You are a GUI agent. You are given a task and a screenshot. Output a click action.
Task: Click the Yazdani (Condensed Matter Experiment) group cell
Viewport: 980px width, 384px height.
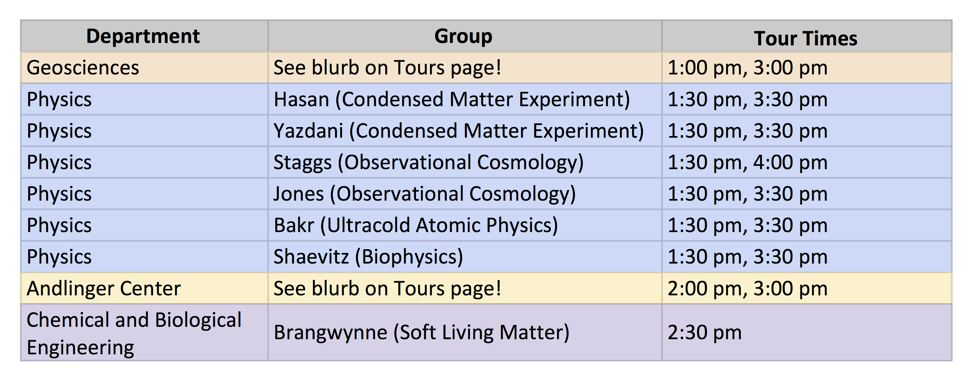pos(459,131)
